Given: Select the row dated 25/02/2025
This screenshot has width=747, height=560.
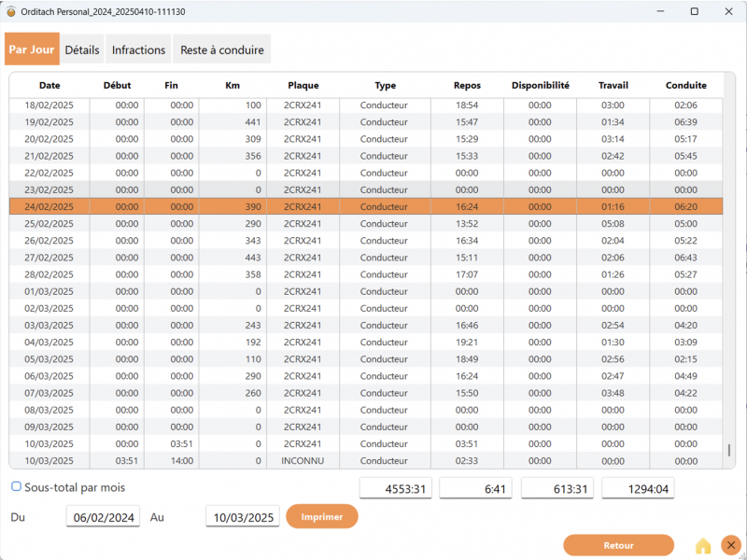Looking at the screenshot, I should coord(366,224).
